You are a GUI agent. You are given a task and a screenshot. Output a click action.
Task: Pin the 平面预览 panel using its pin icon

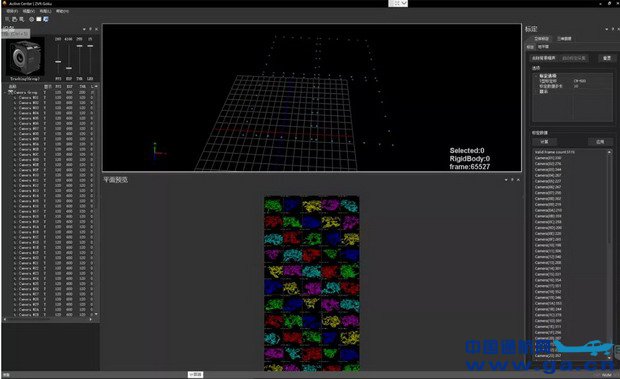512,180
